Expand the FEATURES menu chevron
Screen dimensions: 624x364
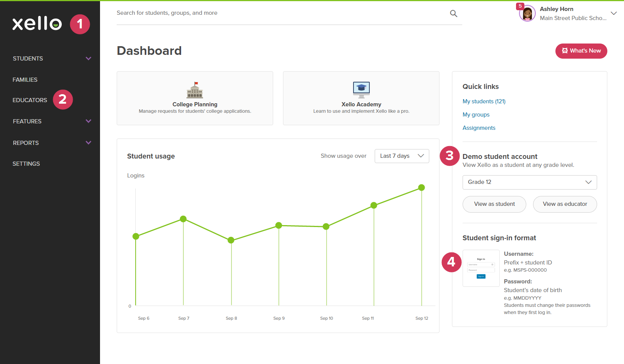(x=88, y=121)
